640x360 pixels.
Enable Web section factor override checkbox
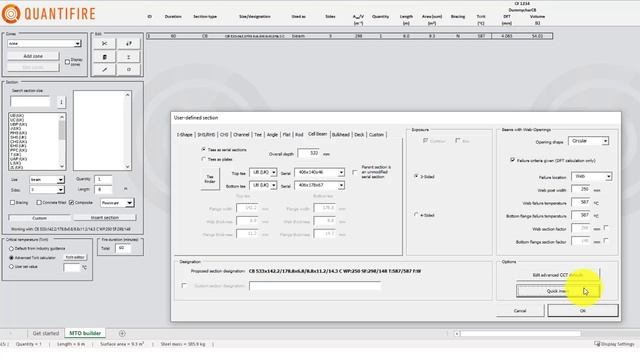[606, 228]
